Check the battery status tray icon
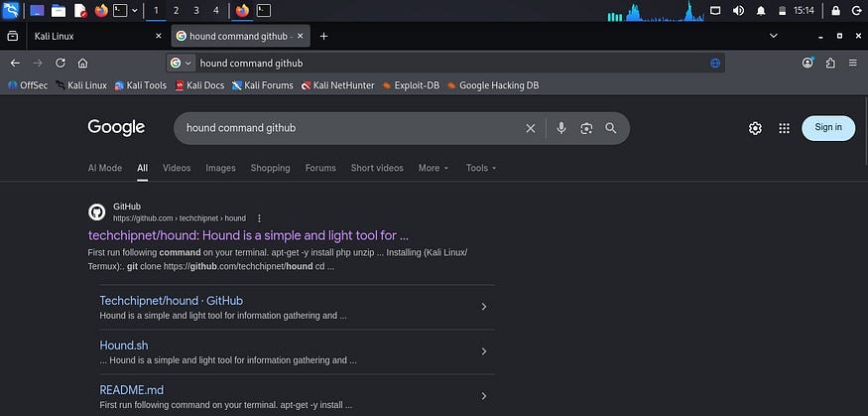Screen dimensions: 868x416 tap(783, 11)
